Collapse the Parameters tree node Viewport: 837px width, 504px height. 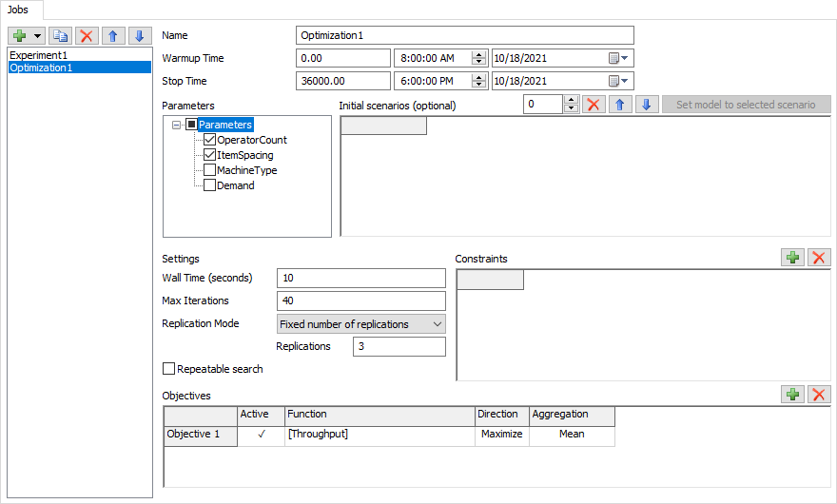(177, 125)
